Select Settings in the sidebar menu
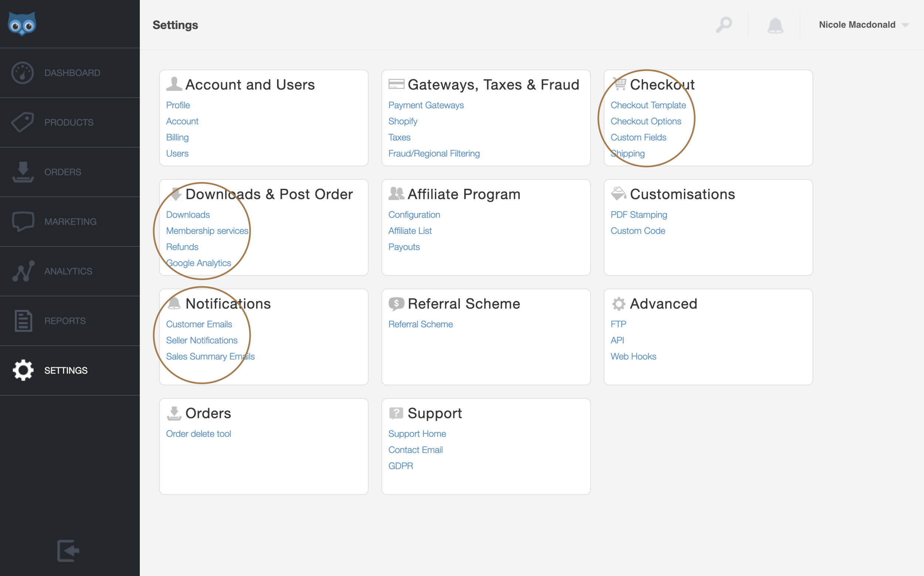This screenshot has height=576, width=924. coord(65,370)
